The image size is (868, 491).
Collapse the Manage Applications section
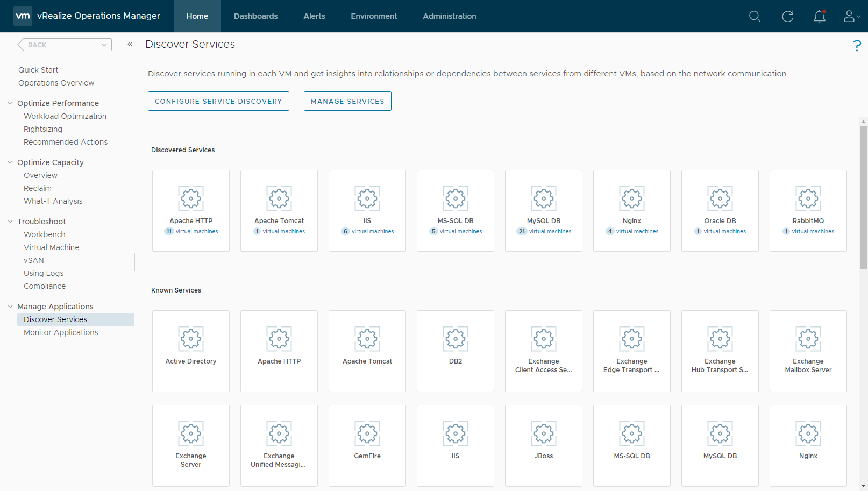click(x=9, y=306)
